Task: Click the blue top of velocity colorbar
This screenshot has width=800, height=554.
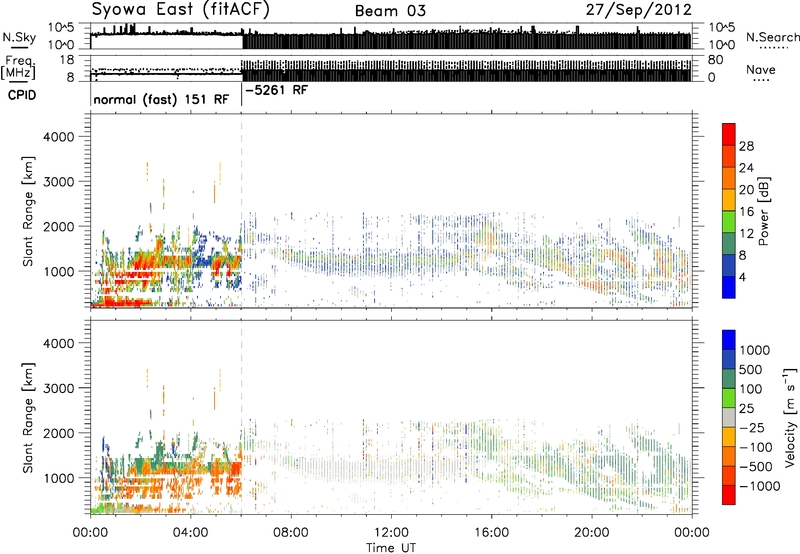Action: click(729, 340)
